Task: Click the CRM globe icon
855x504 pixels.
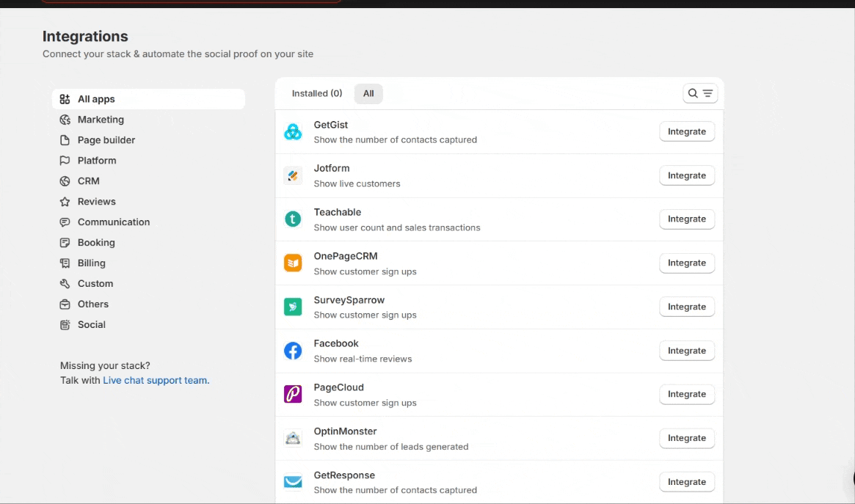Action: tap(65, 181)
